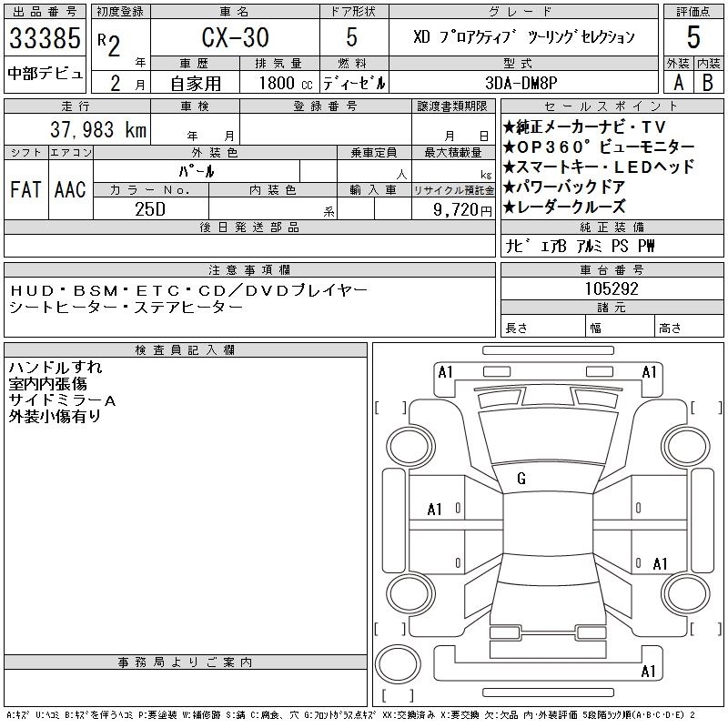This screenshot has height=728, width=728.
Task: Click the first registration year "R2"
Action: [x=109, y=45]
